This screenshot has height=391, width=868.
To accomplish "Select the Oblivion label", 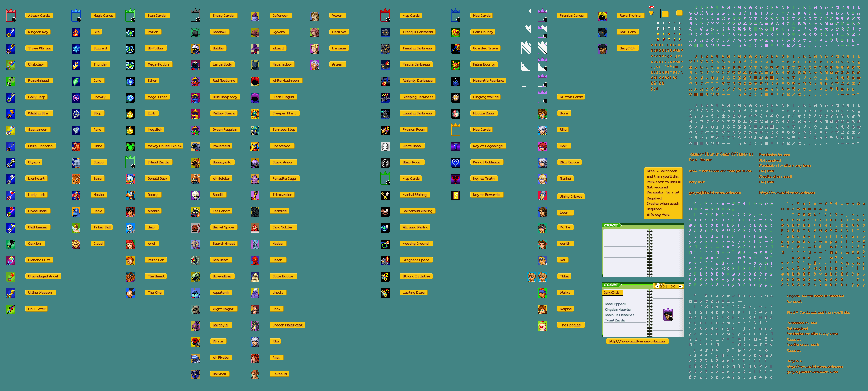I will tap(35, 244).
